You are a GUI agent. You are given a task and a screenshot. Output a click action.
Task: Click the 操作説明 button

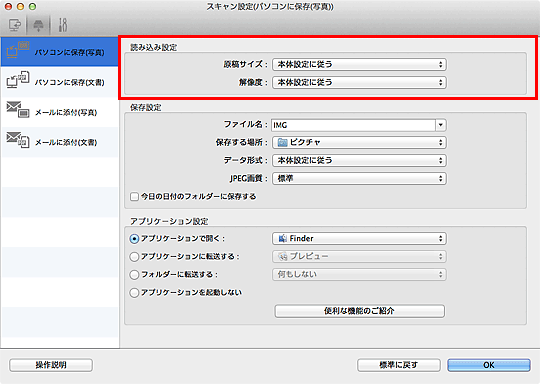(x=51, y=365)
